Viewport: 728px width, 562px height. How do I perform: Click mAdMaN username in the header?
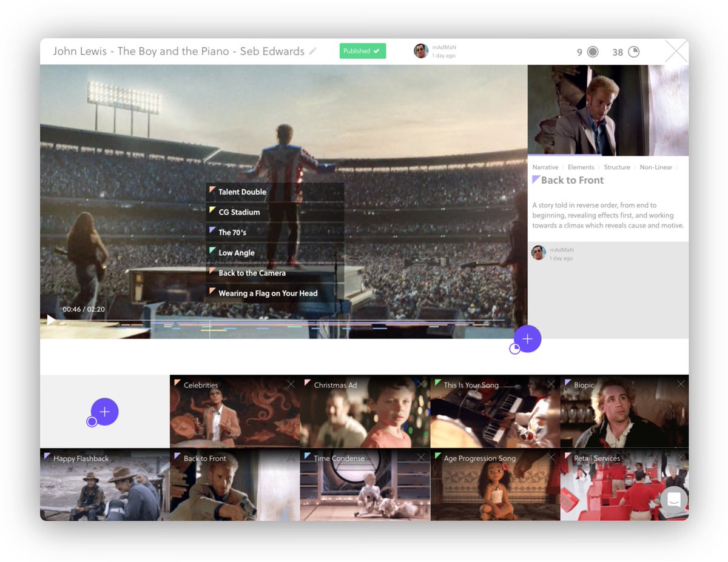click(x=443, y=47)
